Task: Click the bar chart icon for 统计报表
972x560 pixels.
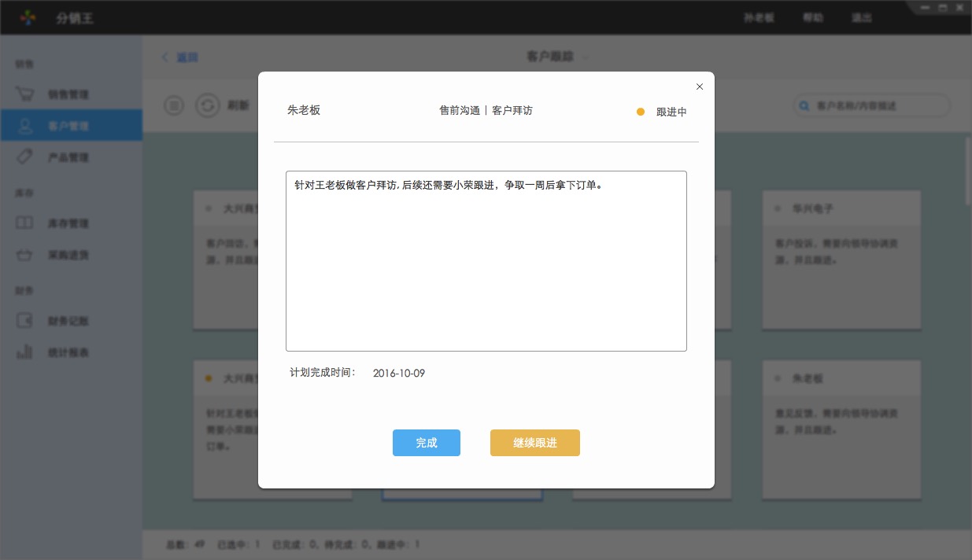Action: [25, 352]
